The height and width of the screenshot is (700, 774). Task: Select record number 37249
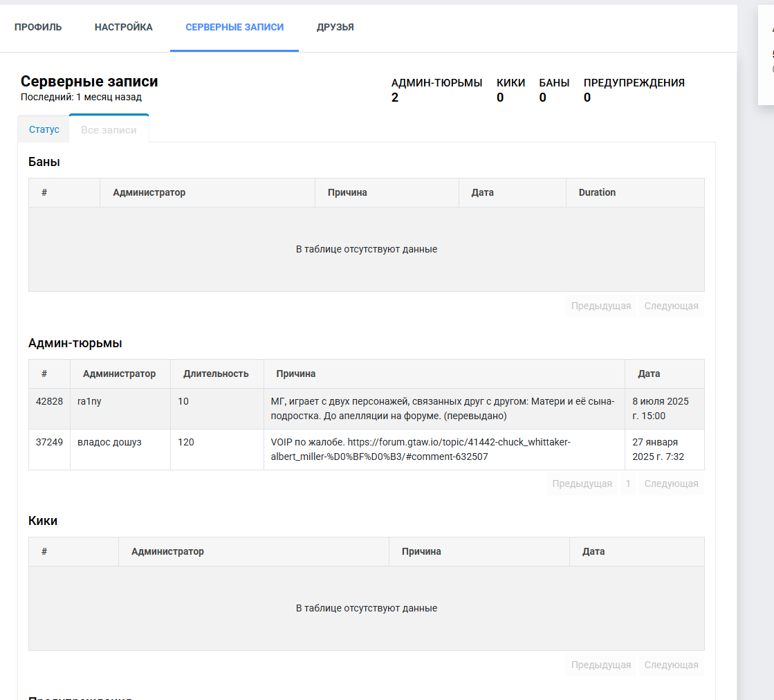point(49,442)
